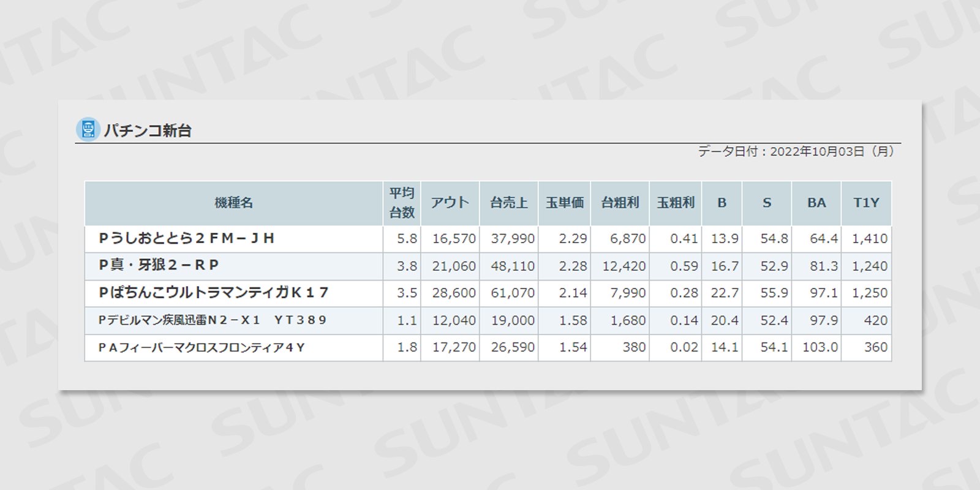Click the 5.8 average units cell

402,239
